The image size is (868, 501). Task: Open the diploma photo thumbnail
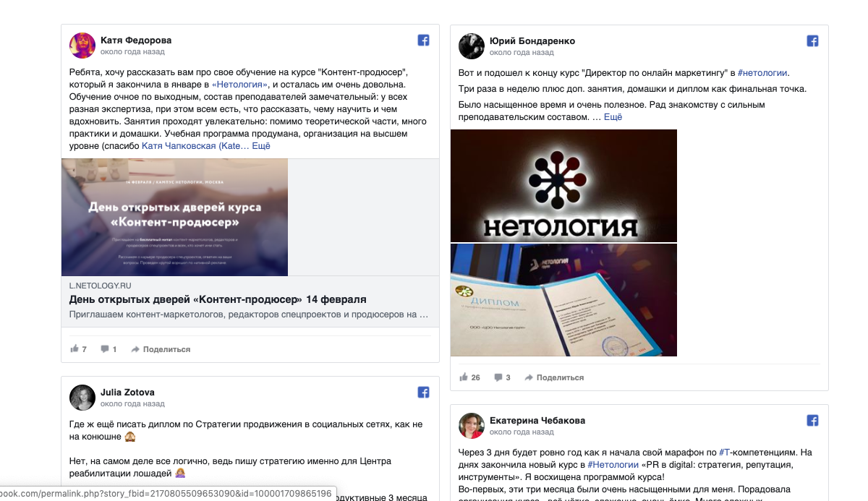pos(563,300)
